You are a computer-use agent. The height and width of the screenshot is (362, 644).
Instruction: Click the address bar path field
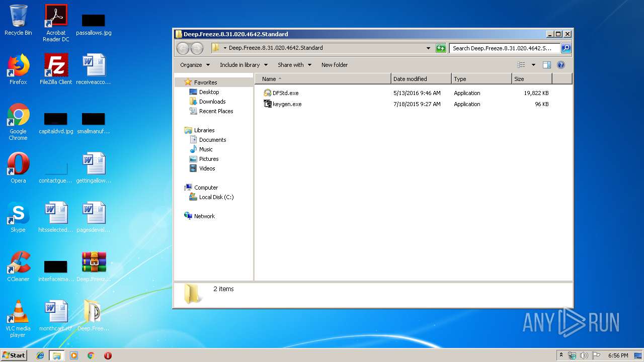pos(322,48)
